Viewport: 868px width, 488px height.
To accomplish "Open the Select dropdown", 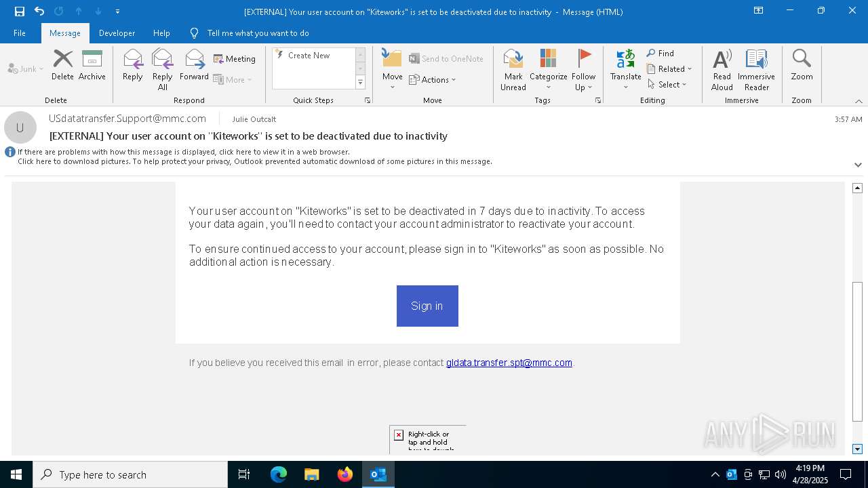I will pyautogui.click(x=667, y=84).
